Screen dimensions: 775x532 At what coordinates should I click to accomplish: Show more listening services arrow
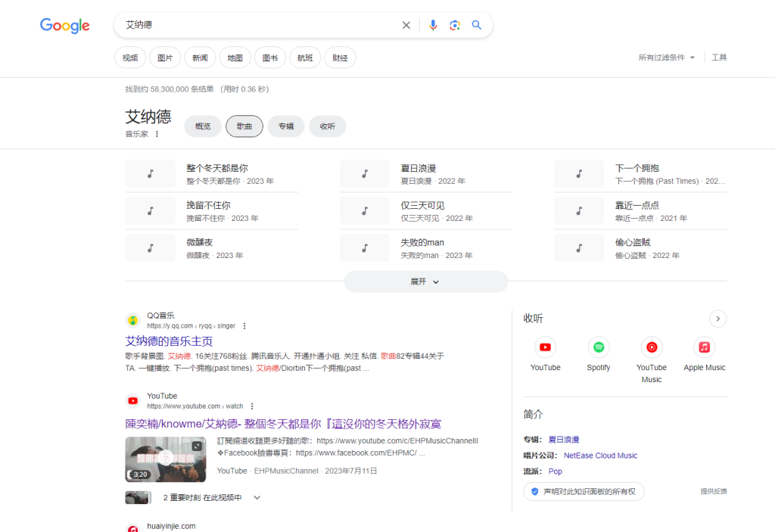pos(717,319)
